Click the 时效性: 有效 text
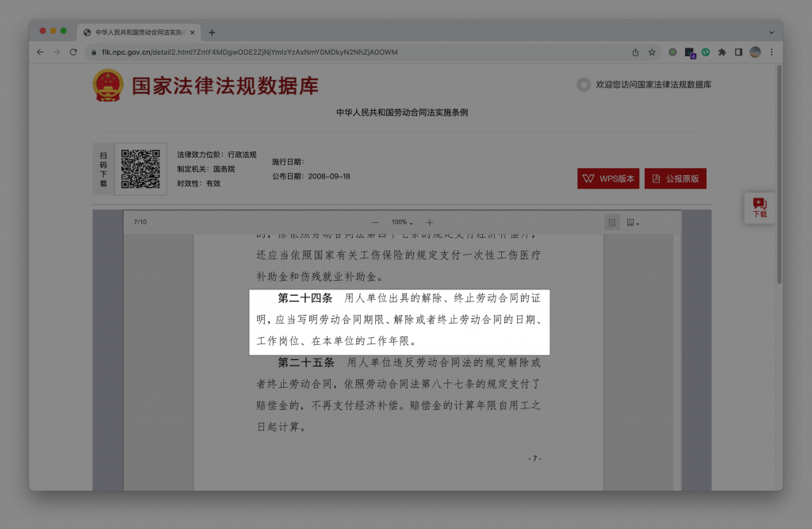This screenshot has height=529, width=812. point(199,183)
